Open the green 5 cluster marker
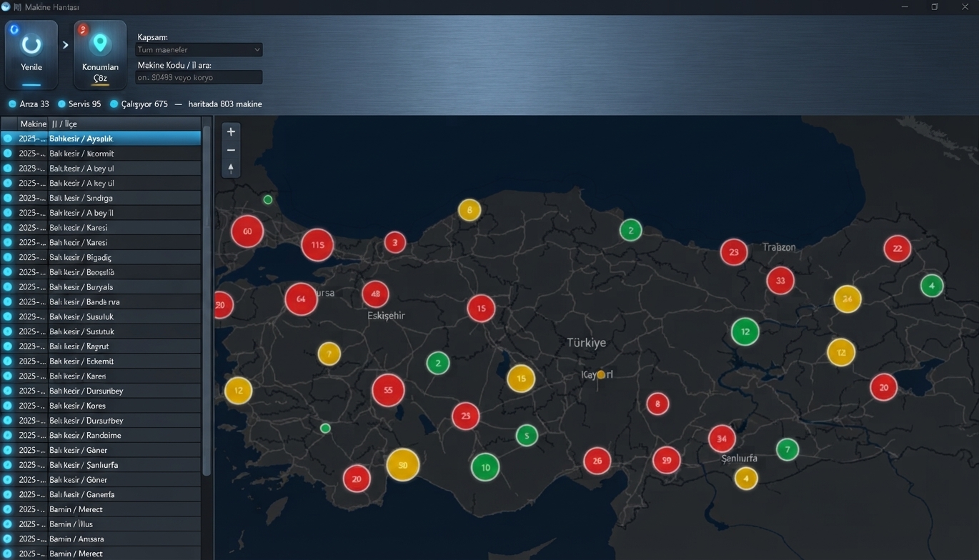This screenshot has height=560, width=979. 527,435
